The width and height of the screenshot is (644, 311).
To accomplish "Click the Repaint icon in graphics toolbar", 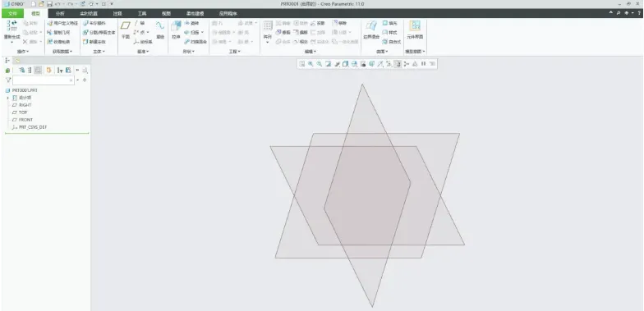I will (328, 64).
